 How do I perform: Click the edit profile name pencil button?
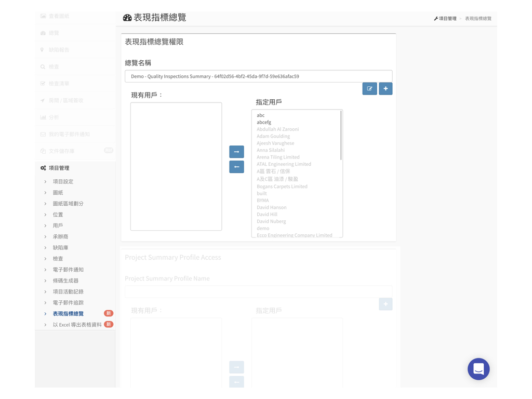(369, 88)
